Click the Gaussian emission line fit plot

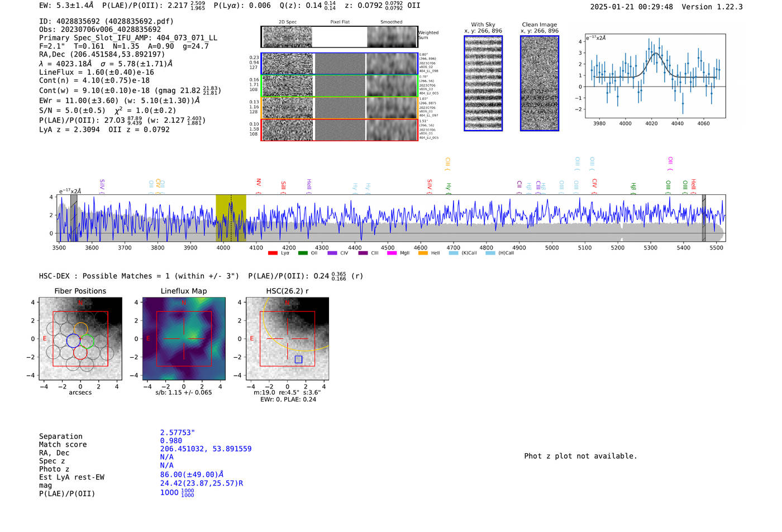click(x=655, y=76)
